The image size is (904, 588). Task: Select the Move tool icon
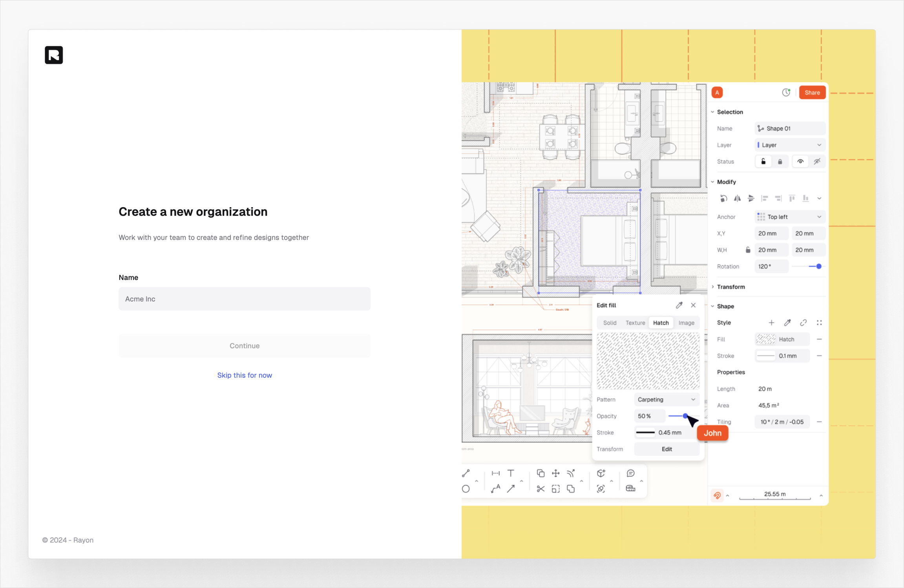[555, 473]
